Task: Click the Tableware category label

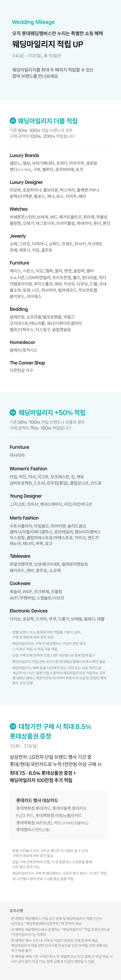Action: 20,556
